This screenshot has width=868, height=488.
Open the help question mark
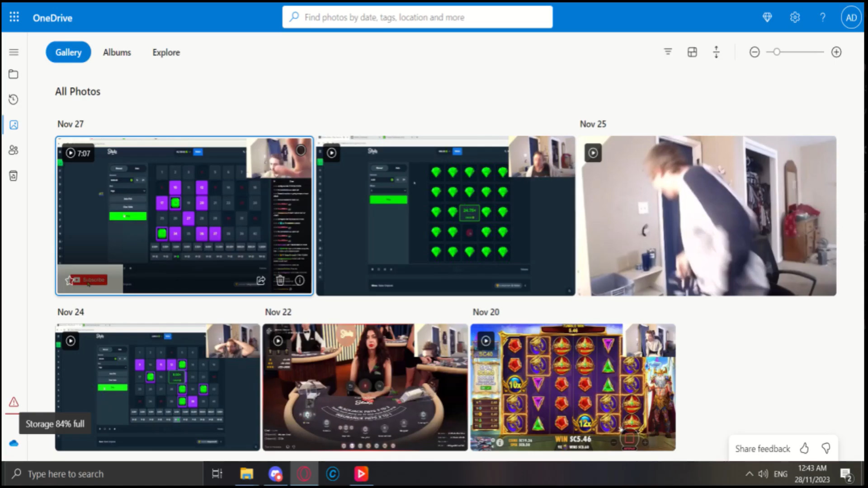coord(823,18)
